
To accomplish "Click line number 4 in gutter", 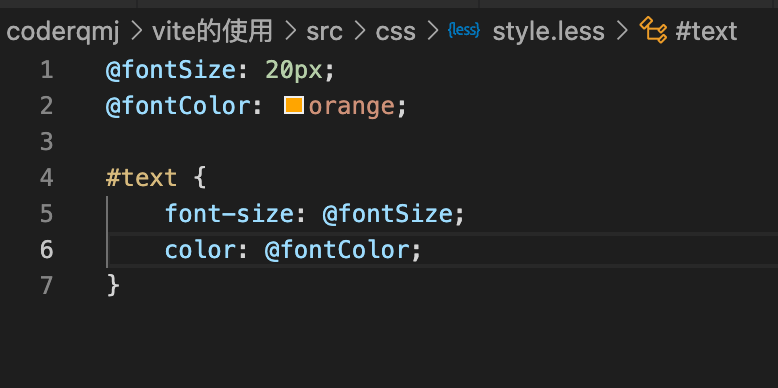I will click(x=47, y=178).
